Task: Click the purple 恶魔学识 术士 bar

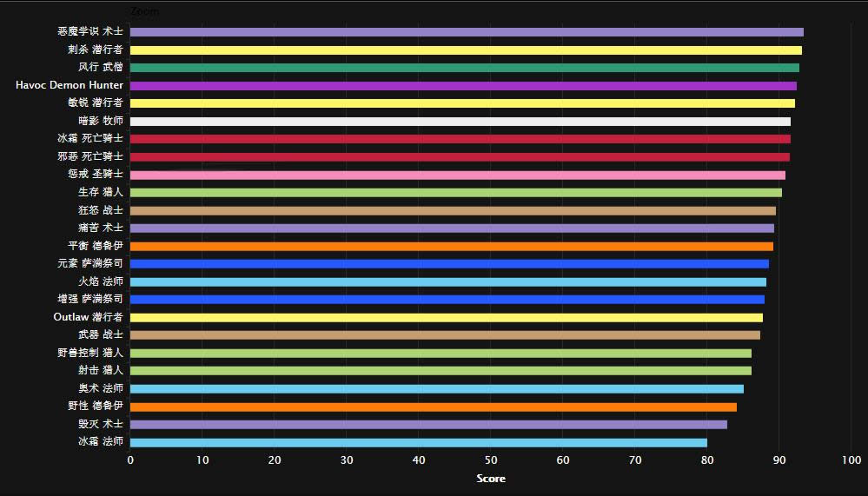Action: coord(467,32)
